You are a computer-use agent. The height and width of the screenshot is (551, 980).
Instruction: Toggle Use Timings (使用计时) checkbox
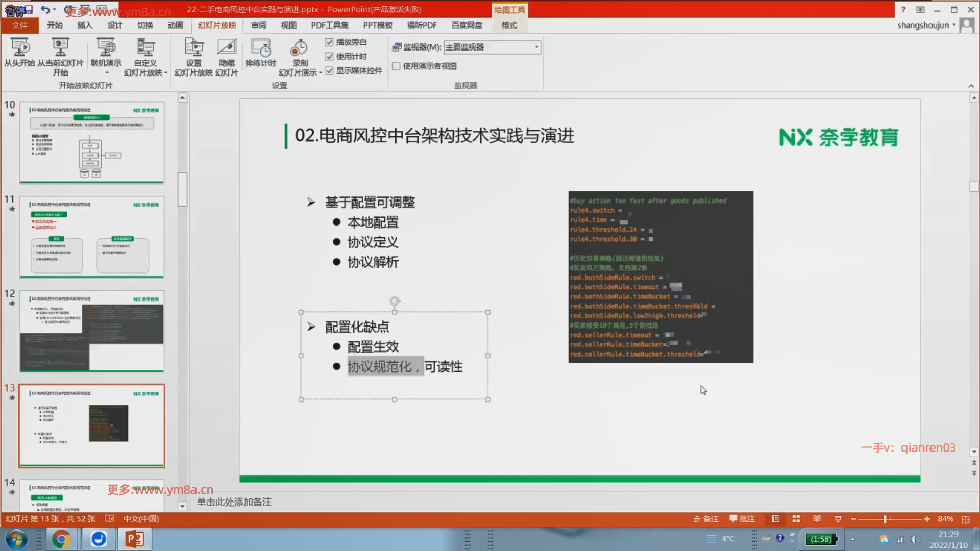(x=329, y=57)
